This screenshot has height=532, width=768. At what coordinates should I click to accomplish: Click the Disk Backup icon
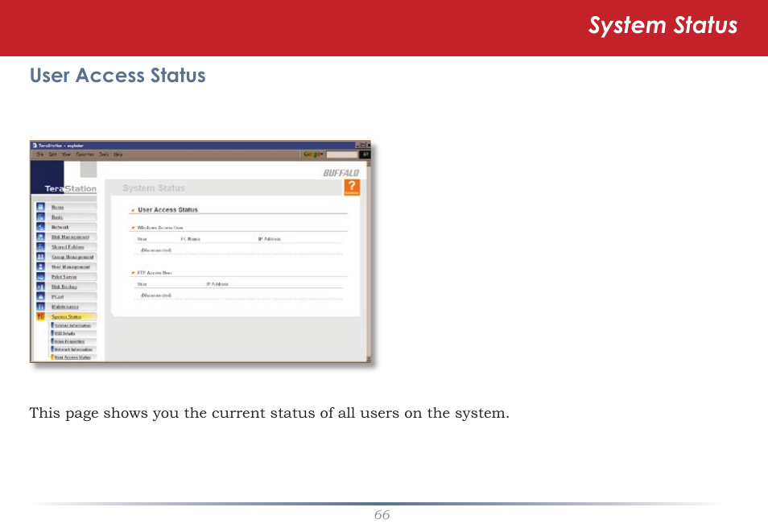point(40,287)
